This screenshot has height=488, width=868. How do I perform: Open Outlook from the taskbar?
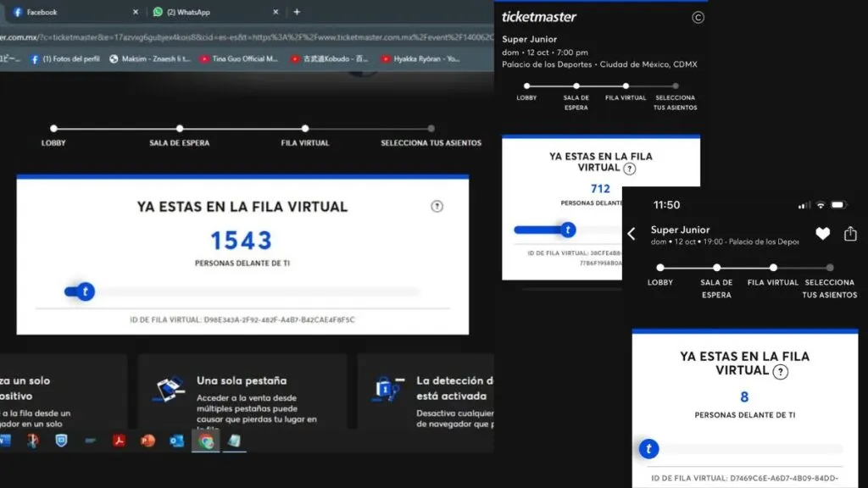176,441
